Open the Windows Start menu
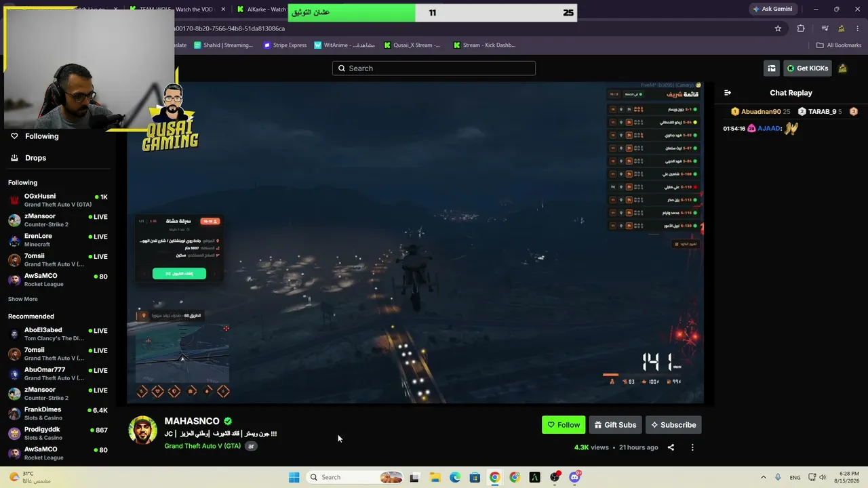Image resolution: width=868 pixels, height=488 pixels. point(294,477)
